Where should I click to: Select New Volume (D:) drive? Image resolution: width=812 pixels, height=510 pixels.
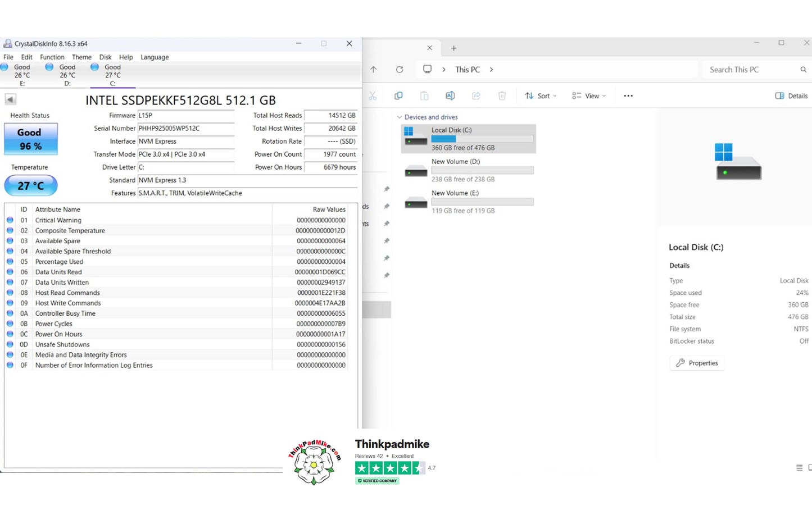pos(469,170)
